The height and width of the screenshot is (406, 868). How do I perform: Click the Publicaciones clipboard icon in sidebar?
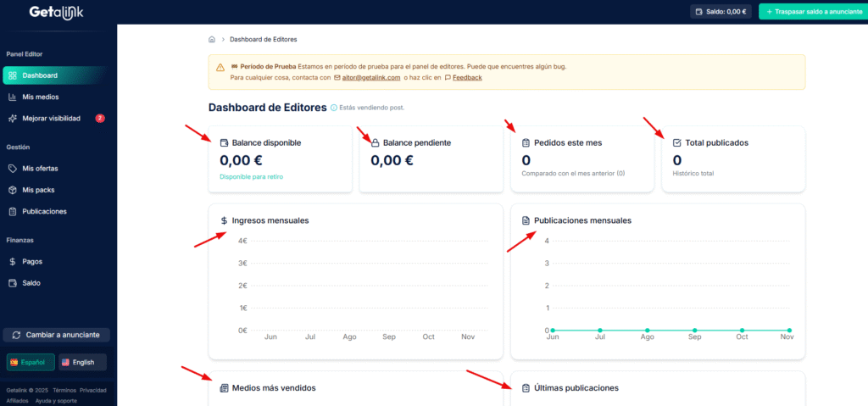[12, 212]
